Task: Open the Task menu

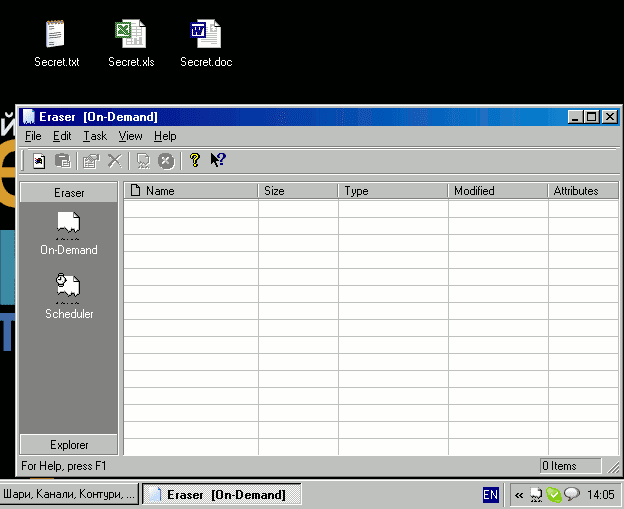Action: (x=95, y=136)
